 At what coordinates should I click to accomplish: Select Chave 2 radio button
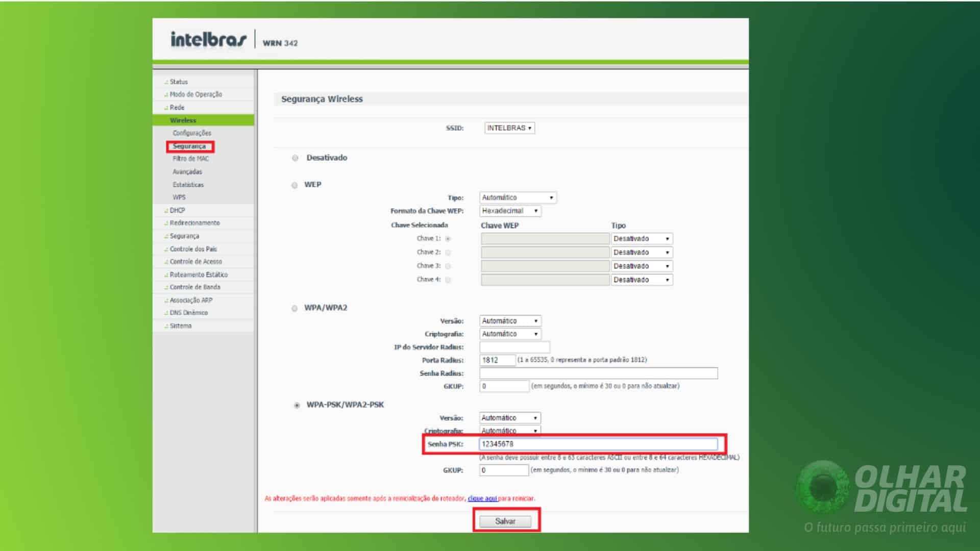[448, 253]
